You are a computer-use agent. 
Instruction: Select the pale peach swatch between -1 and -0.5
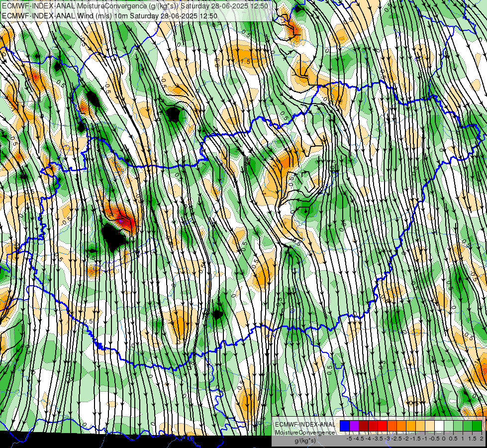click(x=430, y=426)
